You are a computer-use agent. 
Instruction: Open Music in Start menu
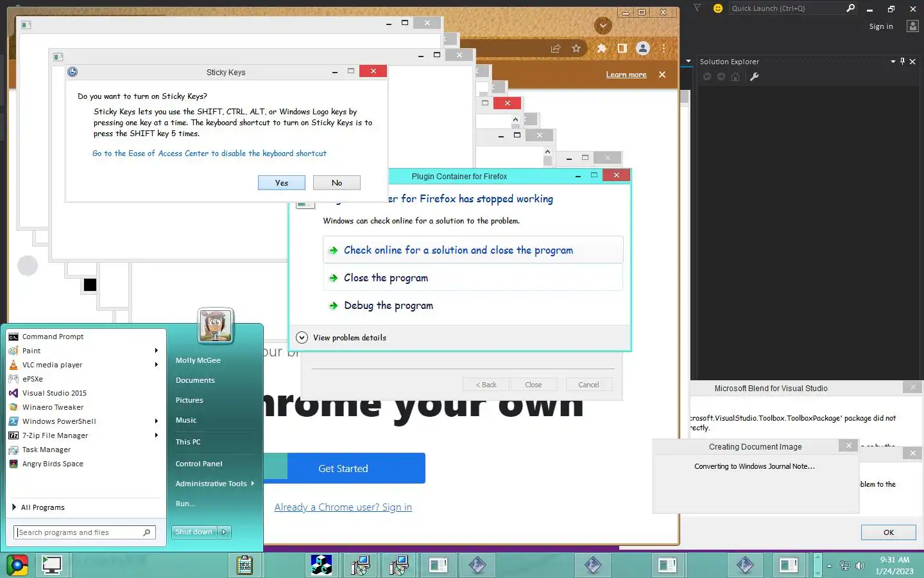186,420
